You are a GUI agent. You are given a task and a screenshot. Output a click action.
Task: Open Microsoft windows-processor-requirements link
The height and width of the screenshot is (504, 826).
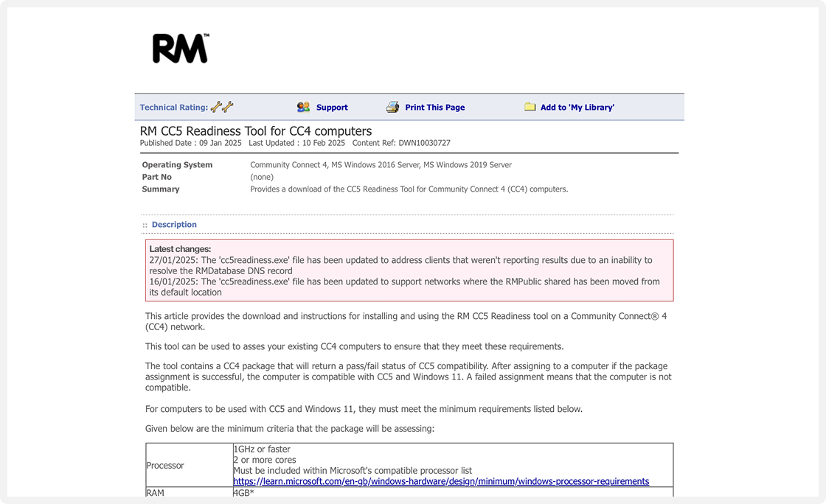(x=441, y=481)
